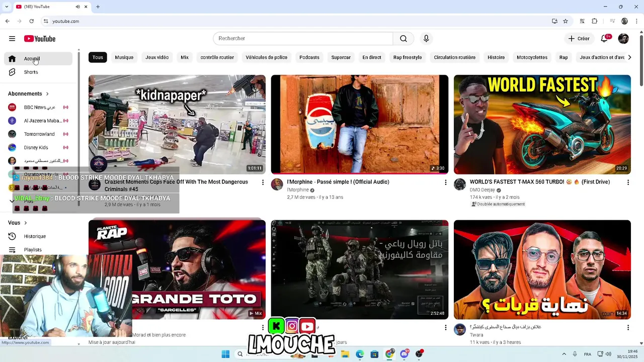Open the YouTube account avatar menu

tap(623, 39)
